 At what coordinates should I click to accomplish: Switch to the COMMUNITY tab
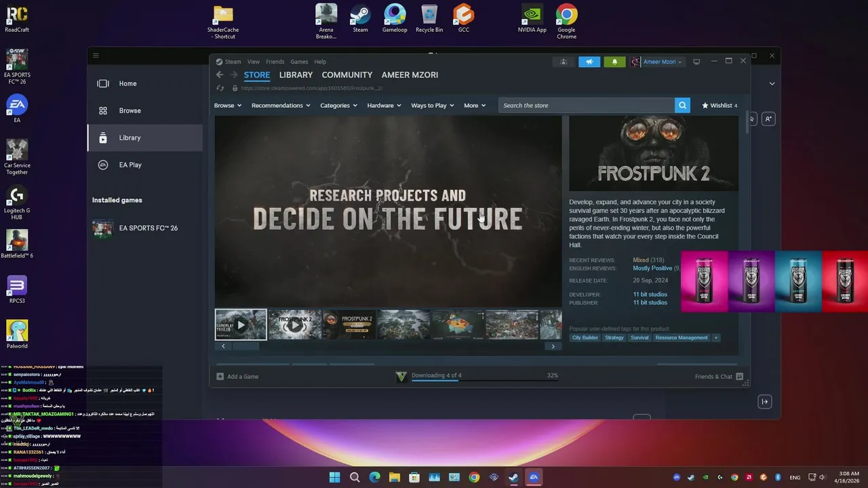pos(347,75)
